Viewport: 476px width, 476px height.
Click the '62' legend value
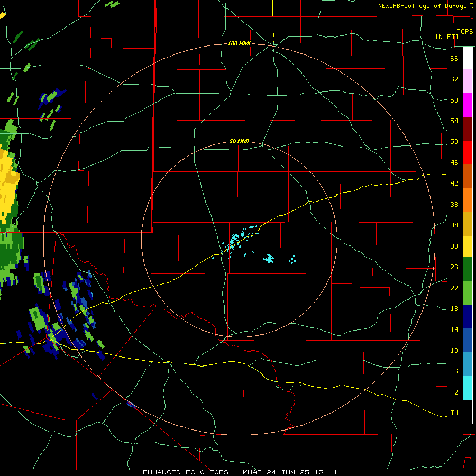point(454,79)
